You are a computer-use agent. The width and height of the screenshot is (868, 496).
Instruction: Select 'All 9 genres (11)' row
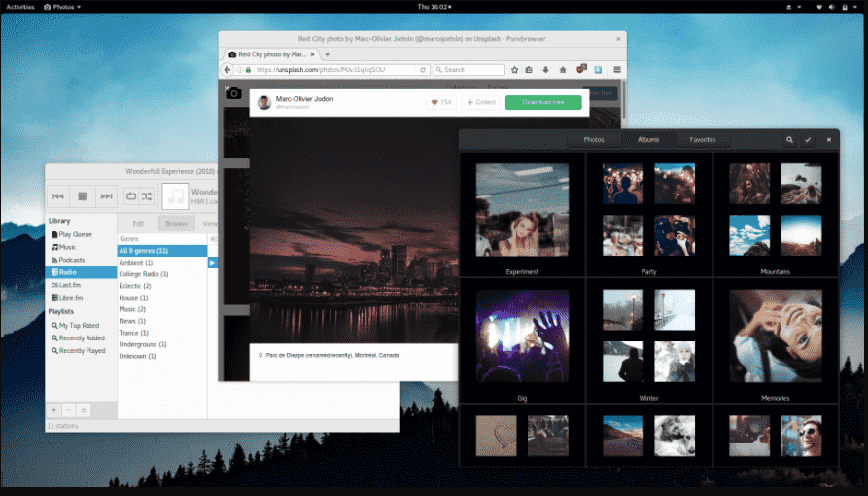pos(162,251)
